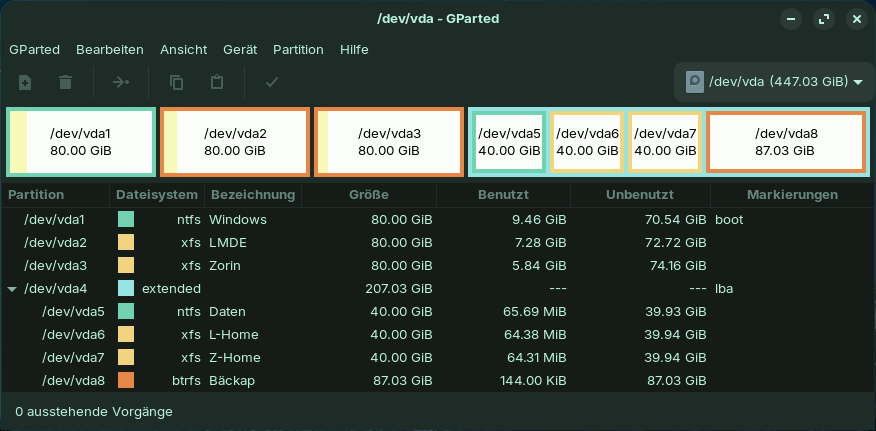876x431 pixels.
Task: Select the /dev/vda1 row in partition list
Action: (438, 220)
